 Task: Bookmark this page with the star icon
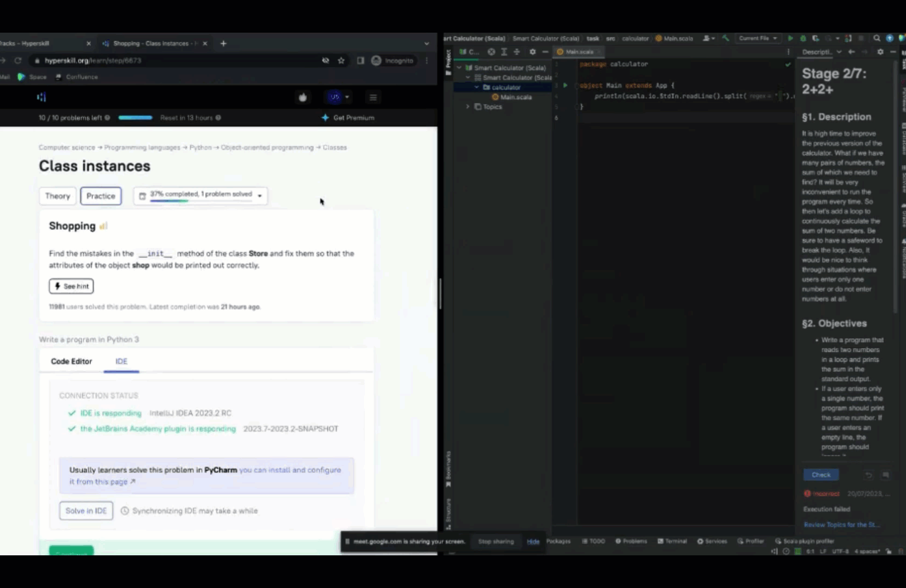click(x=341, y=60)
